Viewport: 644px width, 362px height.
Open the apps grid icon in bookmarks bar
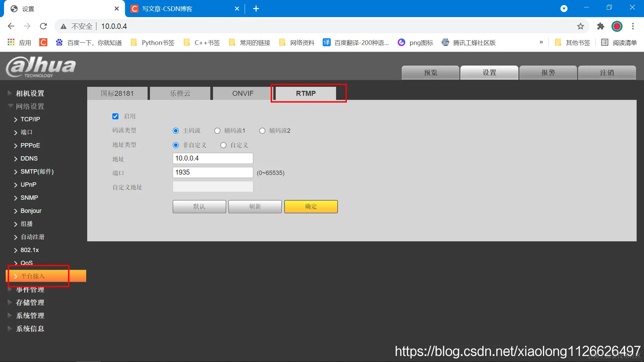[11, 43]
